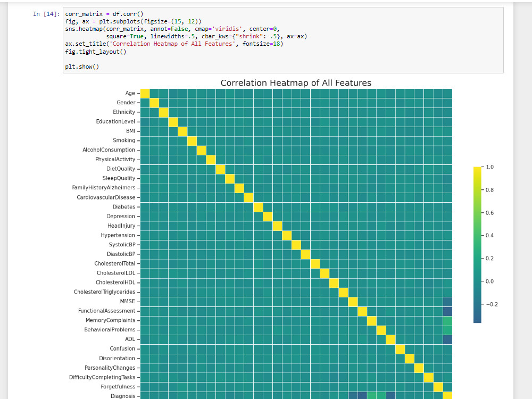Click the 'FamilyHistoryAlzheimers' axis label

coord(104,188)
